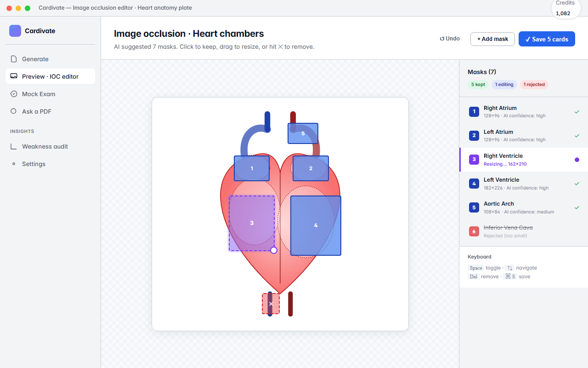Screen dimensions: 588x368
Task: Open Settings from the sidebar
Action: (x=50, y=164)
